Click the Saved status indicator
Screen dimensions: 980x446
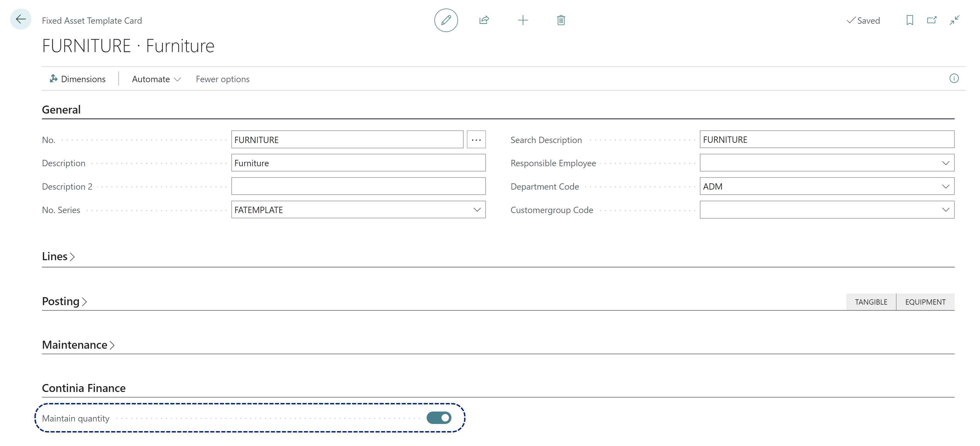pyautogui.click(x=863, y=21)
